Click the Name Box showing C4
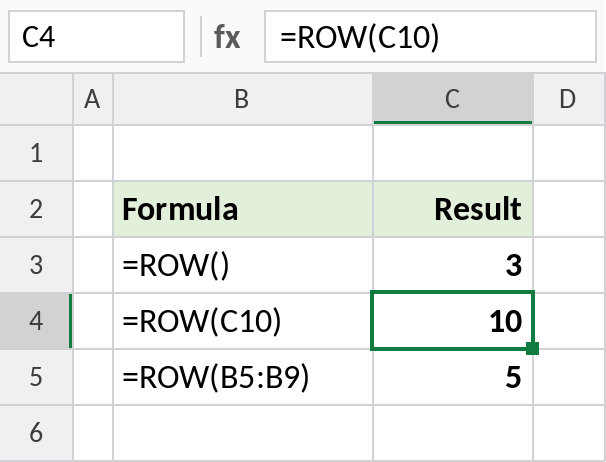 click(96, 37)
